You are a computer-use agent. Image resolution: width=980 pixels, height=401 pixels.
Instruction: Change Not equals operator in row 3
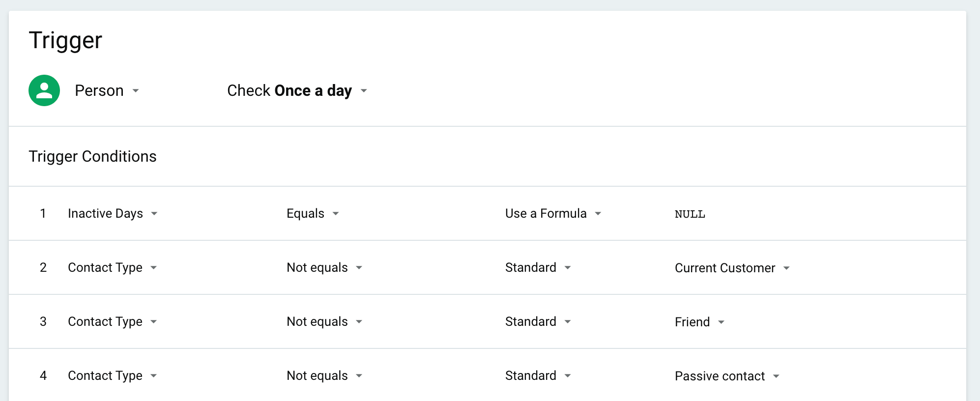coord(324,322)
